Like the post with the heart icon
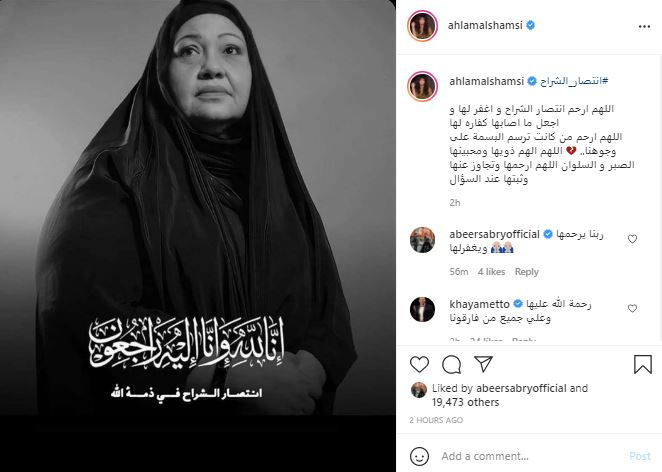The image size is (662, 472). point(419,364)
